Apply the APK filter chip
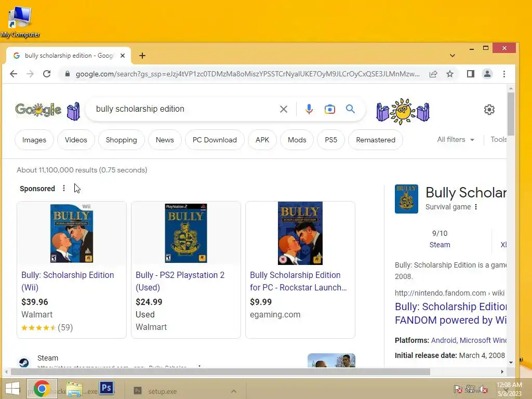The width and height of the screenshot is (532, 399). click(262, 140)
